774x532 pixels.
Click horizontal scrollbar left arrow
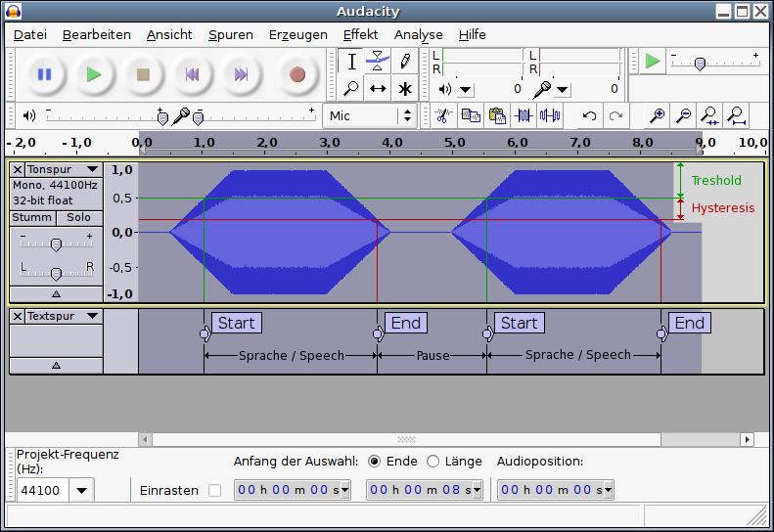[145, 439]
